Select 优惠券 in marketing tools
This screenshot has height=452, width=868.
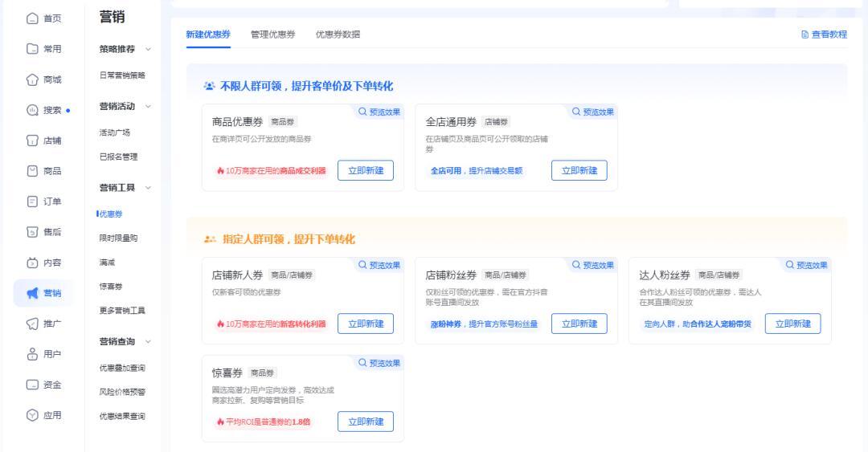111,214
